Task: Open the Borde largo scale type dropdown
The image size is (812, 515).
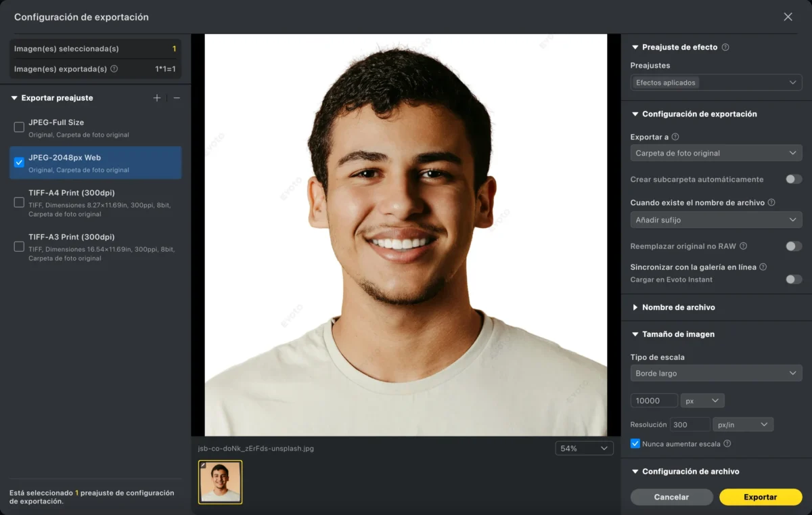Action: tap(716, 373)
